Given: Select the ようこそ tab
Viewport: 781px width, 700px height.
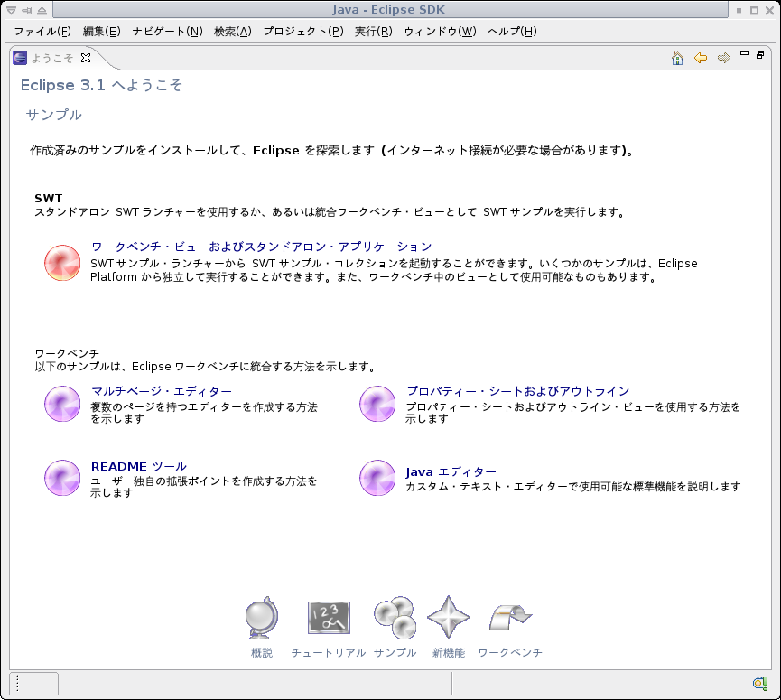Looking at the screenshot, I should 52,59.
